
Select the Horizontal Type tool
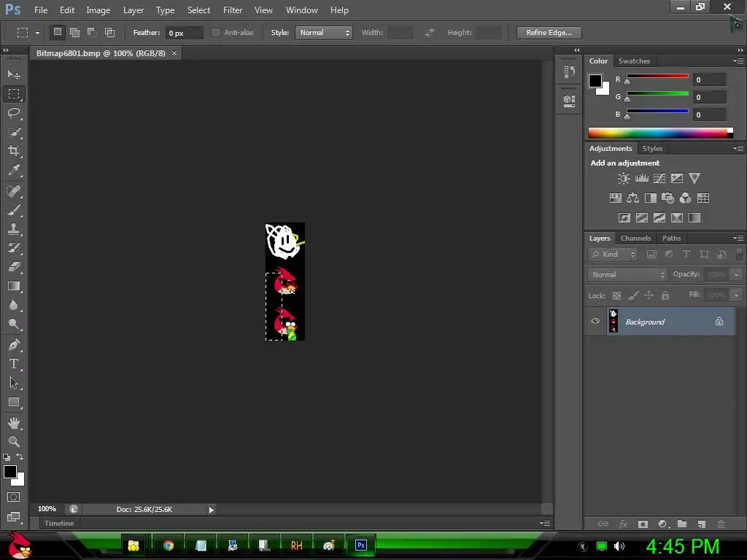click(x=14, y=364)
